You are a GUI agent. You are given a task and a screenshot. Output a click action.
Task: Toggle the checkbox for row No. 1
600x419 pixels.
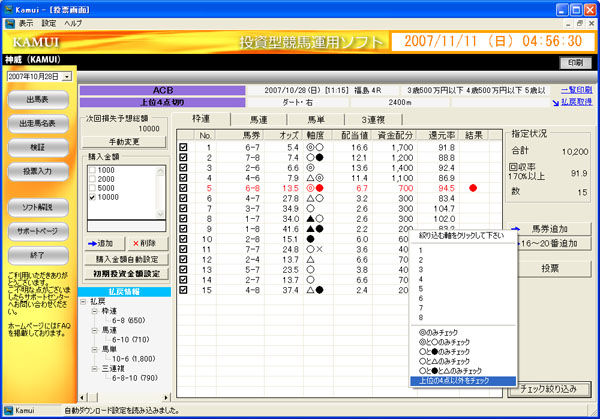[x=183, y=147]
